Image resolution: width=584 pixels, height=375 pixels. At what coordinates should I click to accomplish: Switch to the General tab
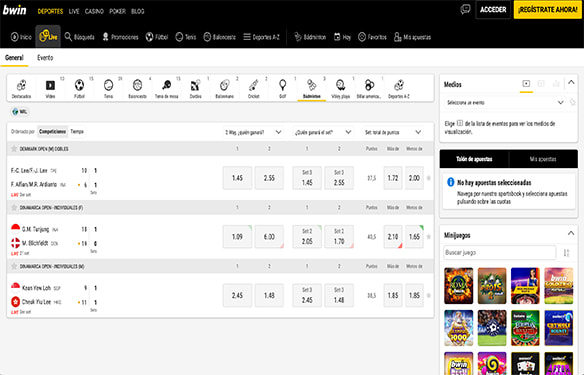(x=14, y=58)
